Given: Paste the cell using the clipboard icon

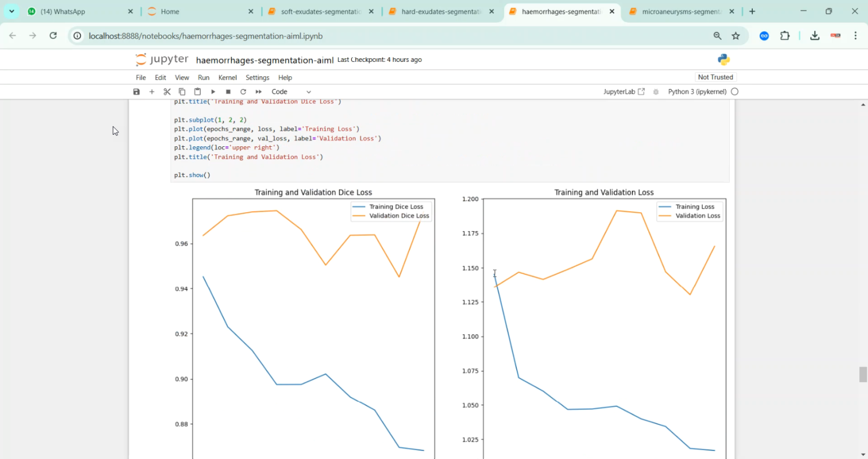Looking at the screenshot, I should tap(197, 92).
